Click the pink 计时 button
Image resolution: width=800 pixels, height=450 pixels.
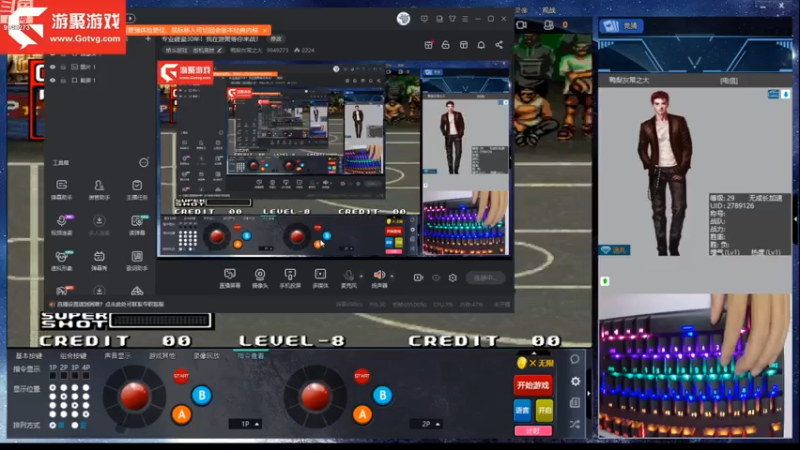[x=533, y=431]
